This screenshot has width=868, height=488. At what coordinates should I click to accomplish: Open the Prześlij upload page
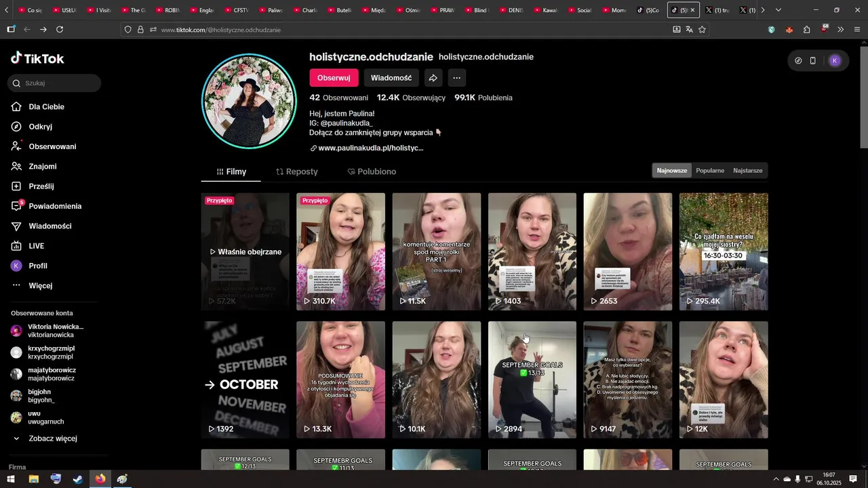tap(41, 186)
